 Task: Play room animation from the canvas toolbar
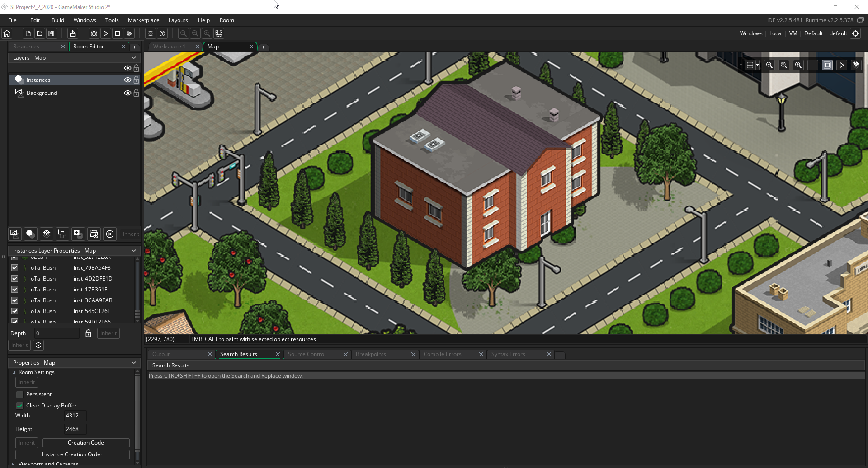[x=842, y=65]
